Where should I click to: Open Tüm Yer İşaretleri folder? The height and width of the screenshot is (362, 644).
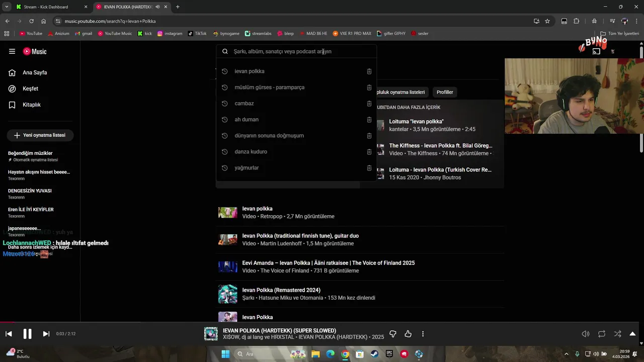coord(620,34)
